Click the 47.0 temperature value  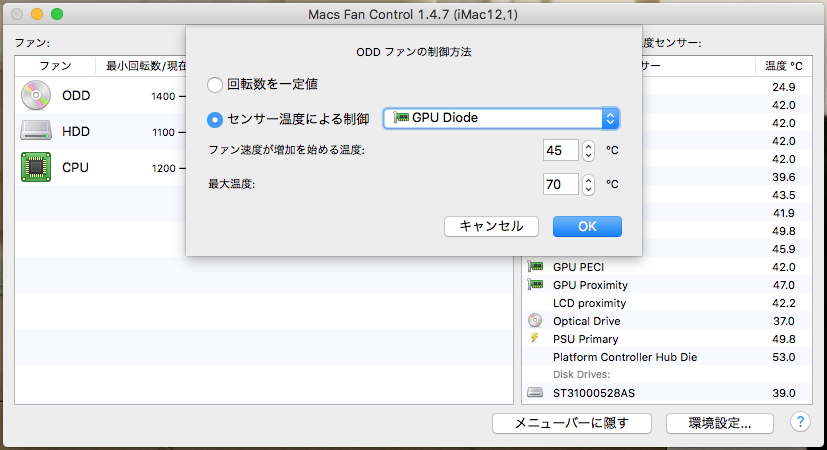(x=783, y=285)
